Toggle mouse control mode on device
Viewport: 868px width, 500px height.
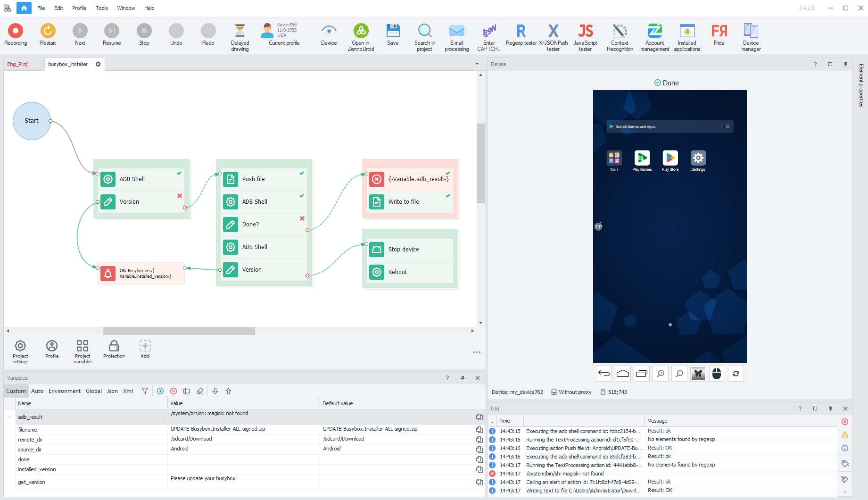click(x=717, y=374)
